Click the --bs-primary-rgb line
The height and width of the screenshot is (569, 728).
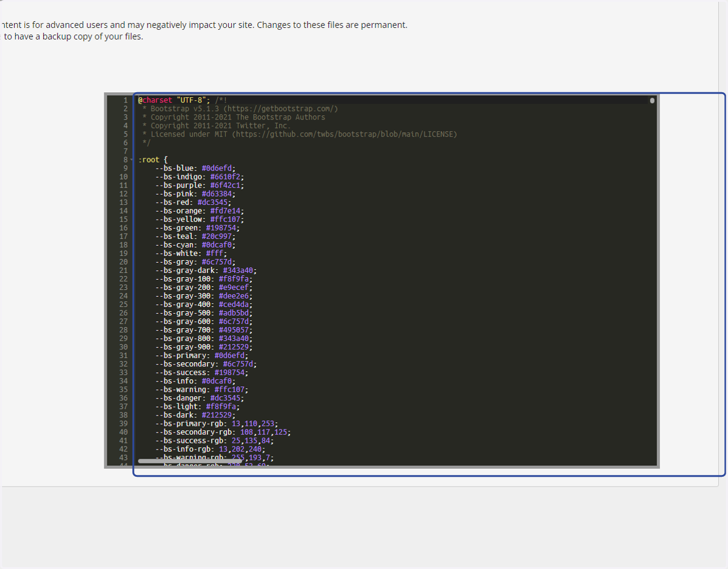(x=217, y=423)
